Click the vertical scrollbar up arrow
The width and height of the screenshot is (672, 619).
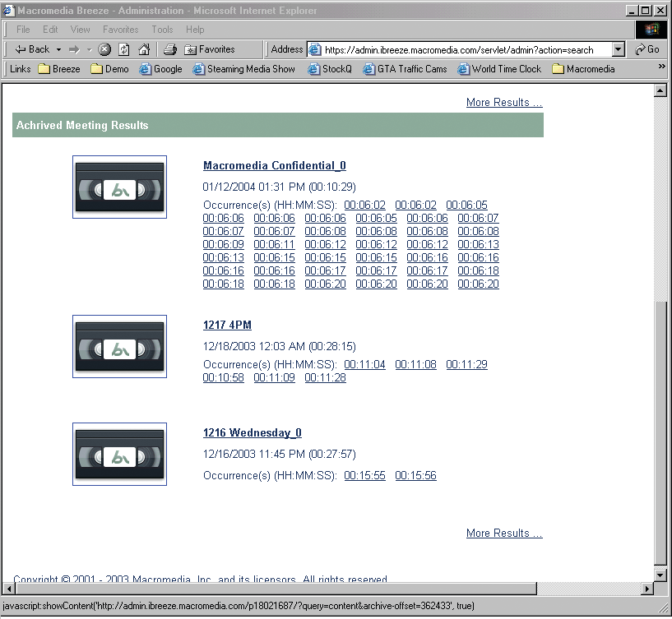(660, 90)
